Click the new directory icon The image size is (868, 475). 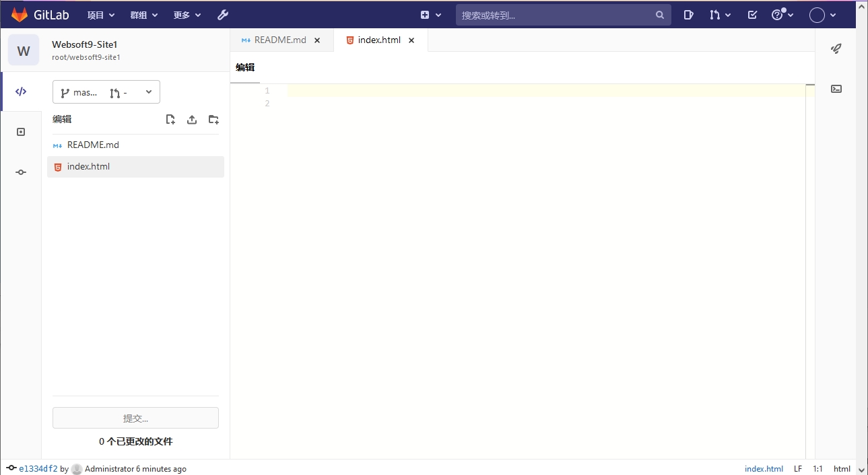[x=213, y=120]
